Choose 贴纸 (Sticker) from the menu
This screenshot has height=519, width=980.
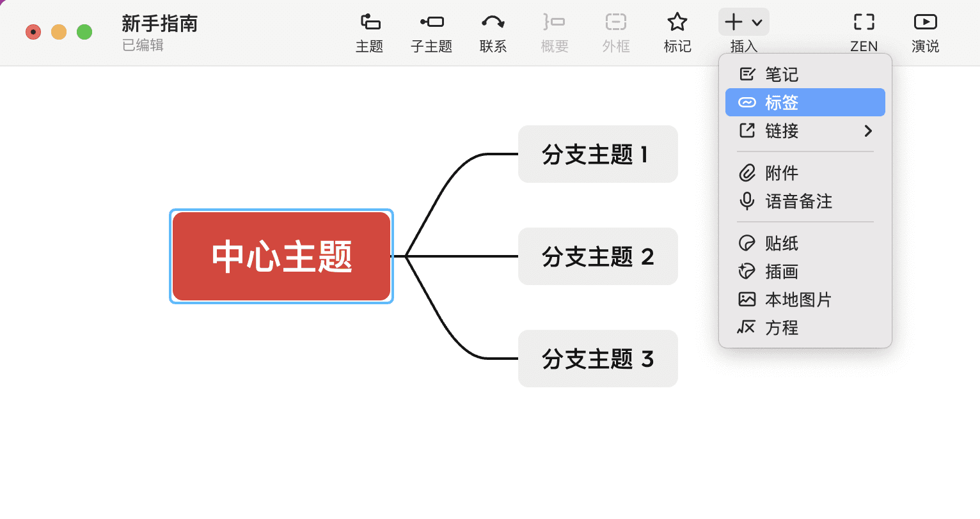click(x=805, y=243)
